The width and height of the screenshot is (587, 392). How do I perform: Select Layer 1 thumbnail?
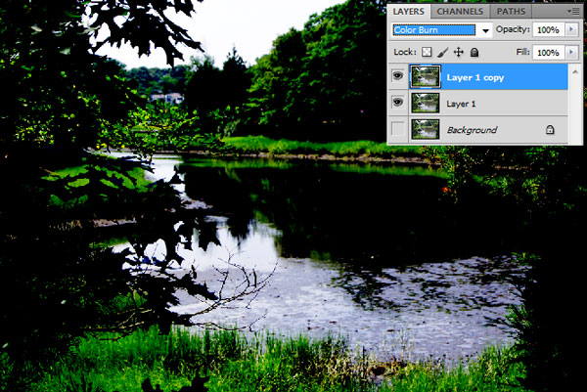click(426, 103)
